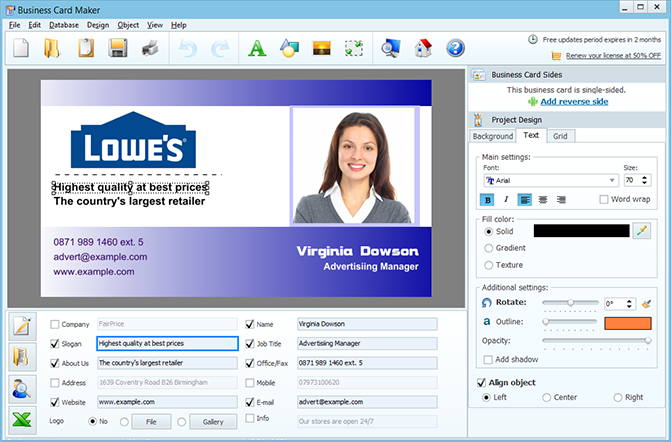Screen dimensions: 671x442
Task: Click the edit card pencil sidebar icon
Action: 22,326
